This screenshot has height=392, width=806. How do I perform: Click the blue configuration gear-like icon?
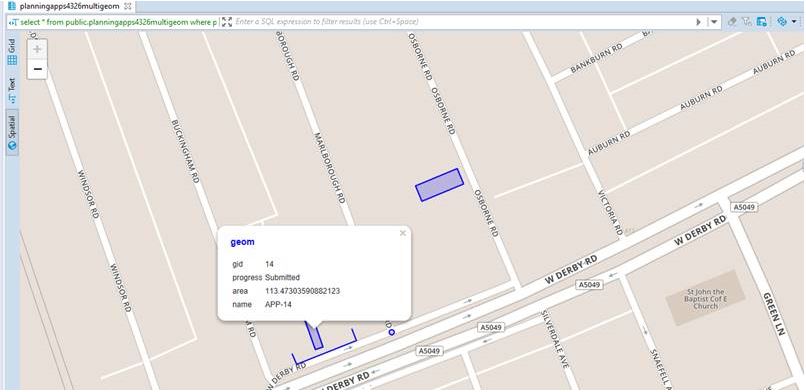pyautogui.click(x=782, y=22)
